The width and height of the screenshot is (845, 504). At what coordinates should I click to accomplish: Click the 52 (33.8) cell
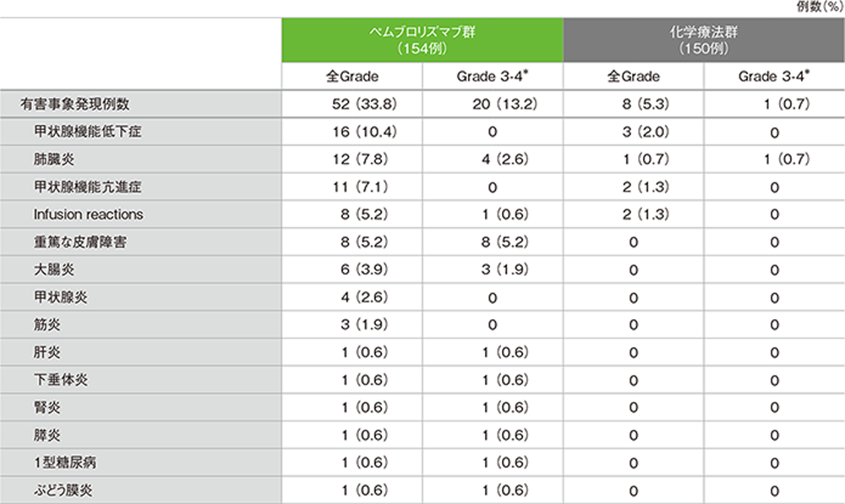coord(364,104)
